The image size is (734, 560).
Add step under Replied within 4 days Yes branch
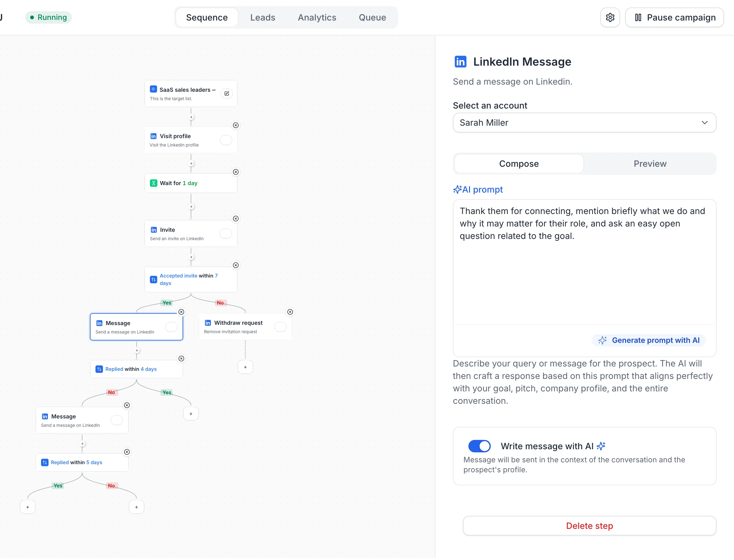coord(191,414)
